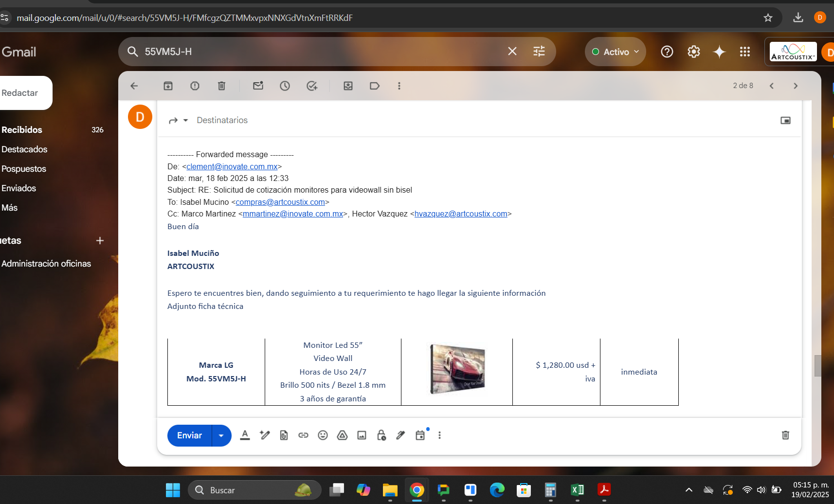Image resolution: width=834 pixels, height=504 pixels.
Task: Open reply type dropdown arrow
Action: pyautogui.click(x=185, y=120)
